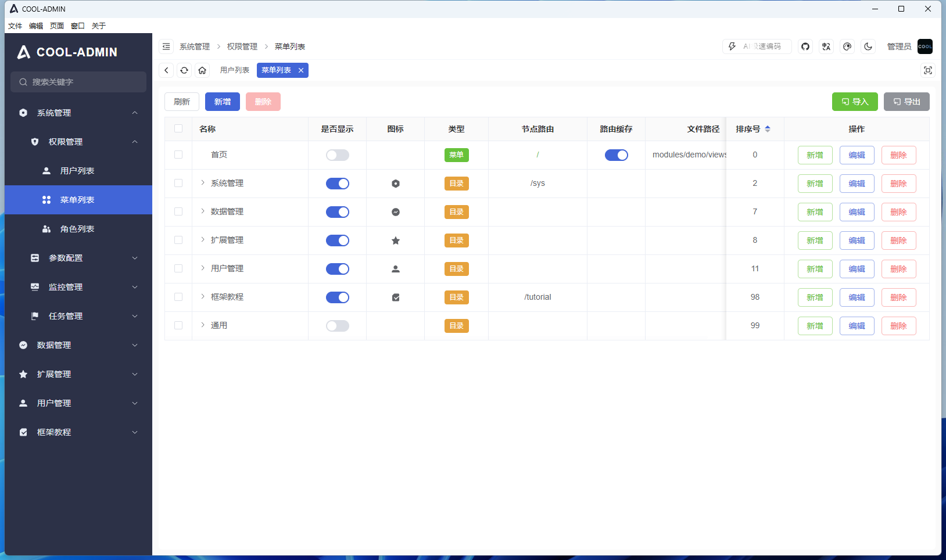Screen dimensions: 946x560
Task: Expand the 数据管理 sidebar section
Action: click(x=78, y=344)
